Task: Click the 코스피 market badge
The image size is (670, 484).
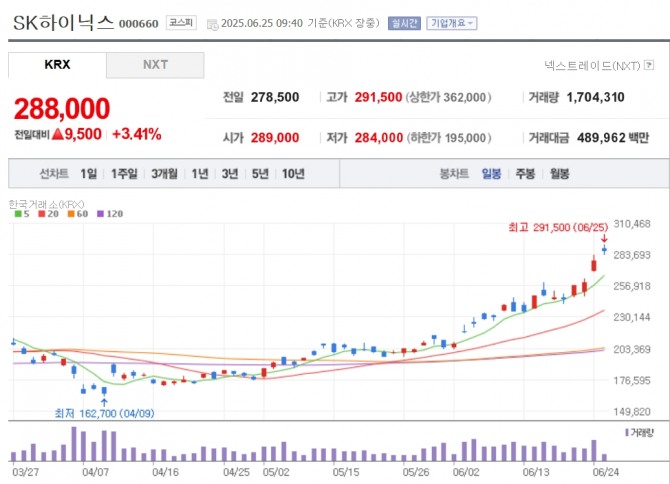Action: pos(181,22)
